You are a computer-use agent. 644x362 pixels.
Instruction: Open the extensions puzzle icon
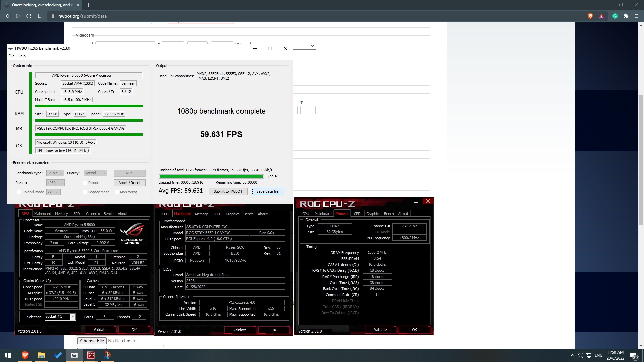(x=626, y=16)
